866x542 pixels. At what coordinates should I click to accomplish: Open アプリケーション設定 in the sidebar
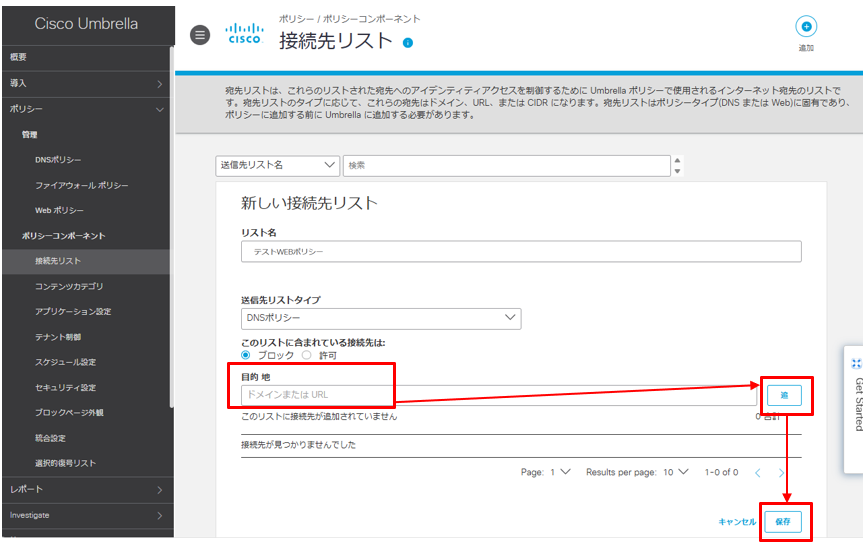pyautogui.click(x=73, y=312)
